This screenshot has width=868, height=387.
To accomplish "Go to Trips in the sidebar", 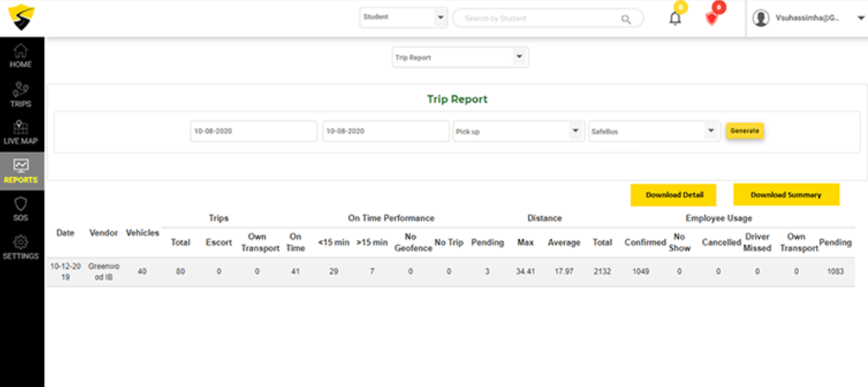I will [x=20, y=94].
